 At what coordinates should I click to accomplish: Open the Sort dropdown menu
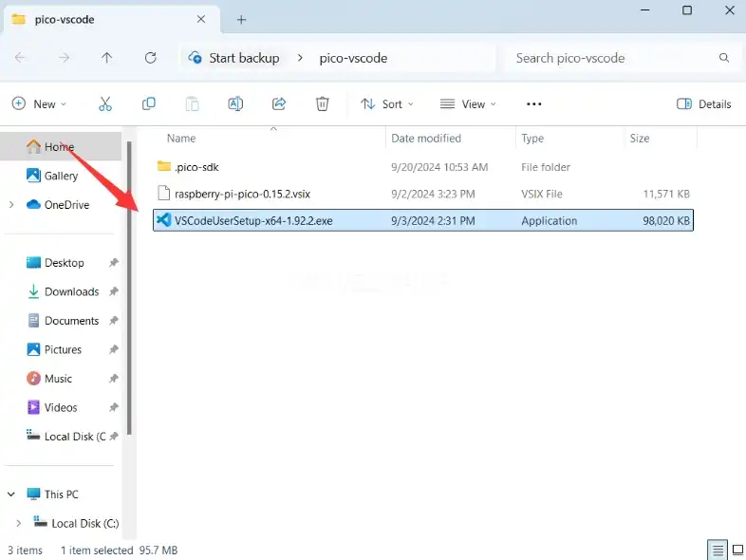click(x=386, y=103)
